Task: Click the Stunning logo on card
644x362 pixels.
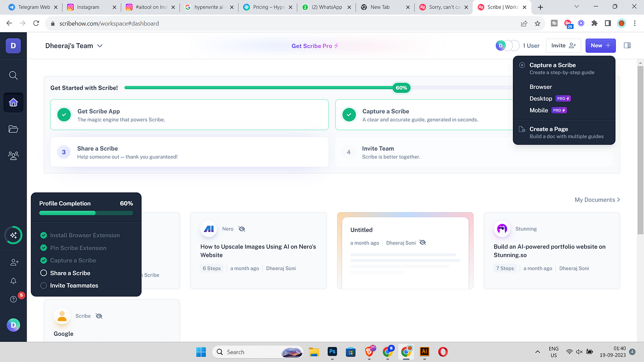Action: tap(502, 229)
